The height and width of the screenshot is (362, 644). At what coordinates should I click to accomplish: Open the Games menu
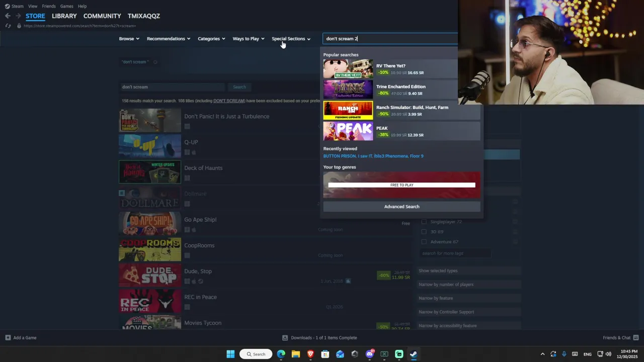point(66,6)
